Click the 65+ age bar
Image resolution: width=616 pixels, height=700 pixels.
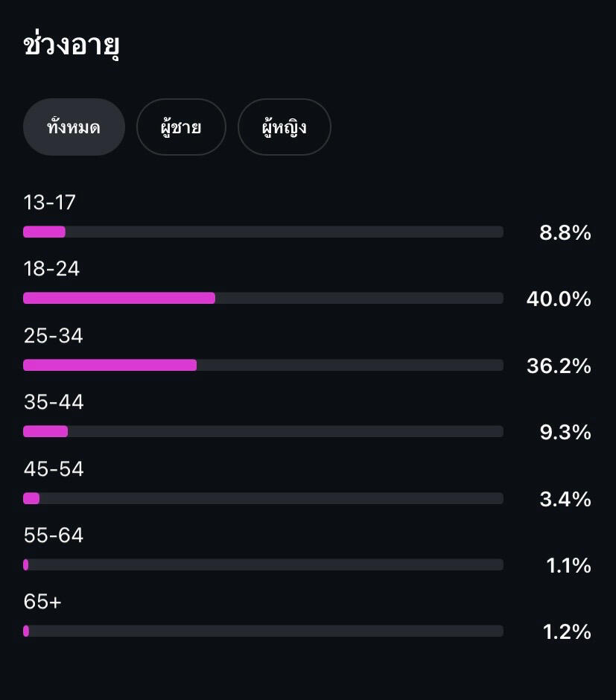[x=263, y=631]
